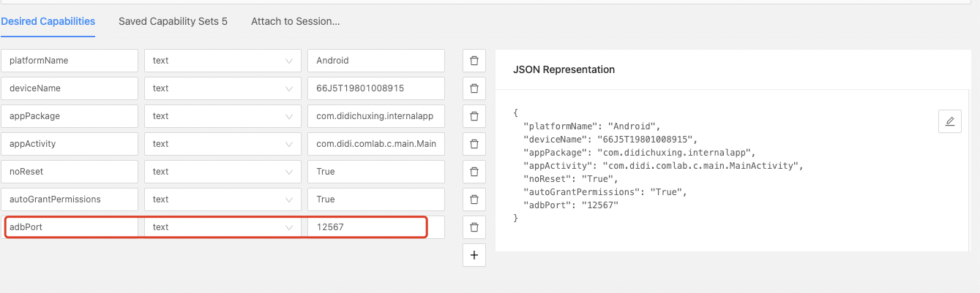Delete the platformName capability row

474,61
